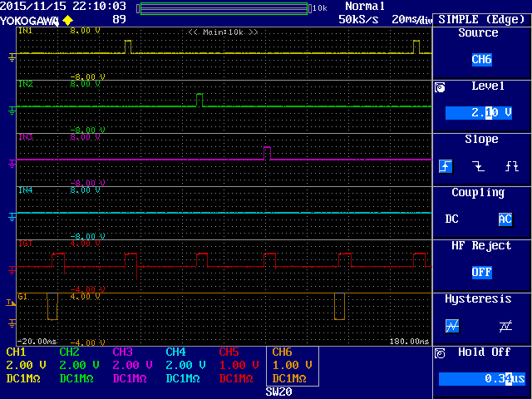Click the -20.00ms start time label
The image size is (532, 399).
37,341
